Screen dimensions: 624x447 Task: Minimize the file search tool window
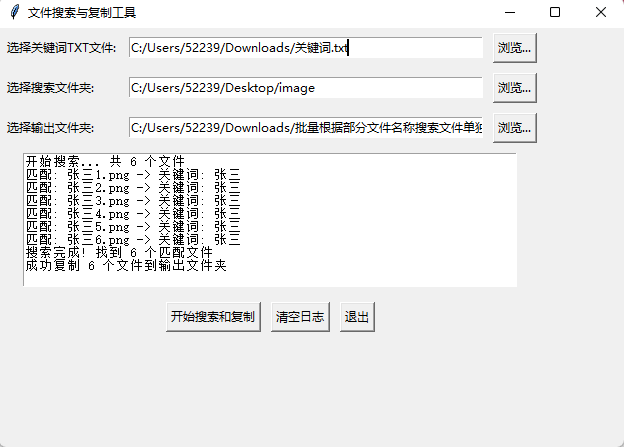pos(510,12)
